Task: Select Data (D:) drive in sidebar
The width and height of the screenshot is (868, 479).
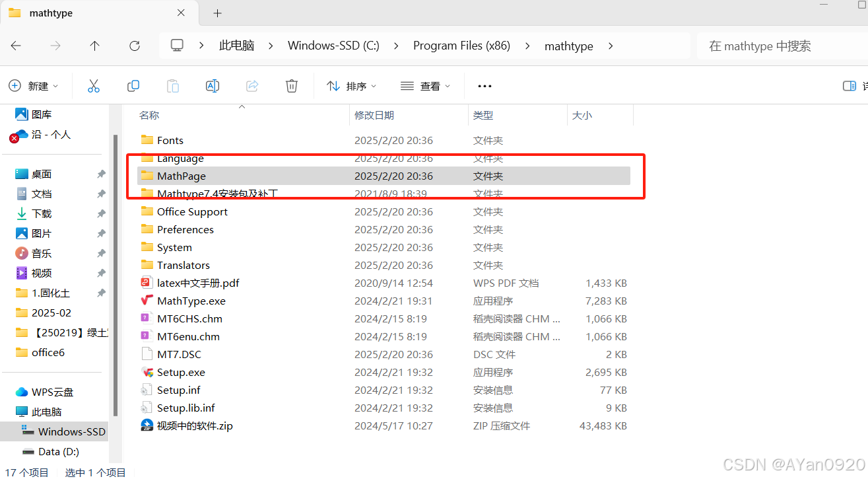Action: [59, 451]
